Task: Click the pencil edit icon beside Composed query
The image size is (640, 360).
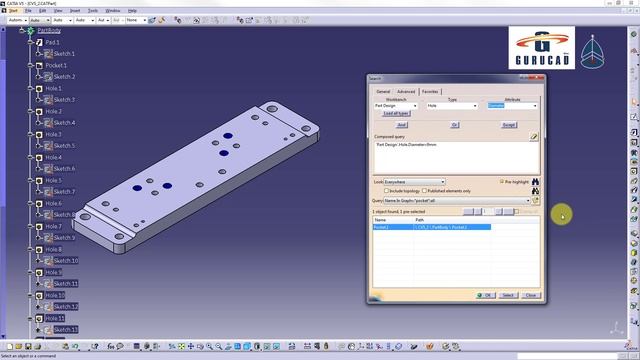Action: pos(534,137)
